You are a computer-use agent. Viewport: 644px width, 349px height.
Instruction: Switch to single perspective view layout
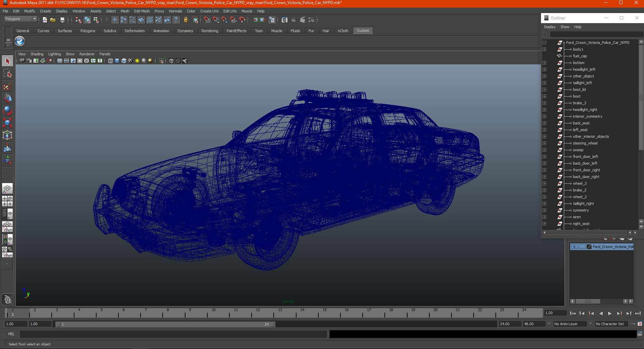(x=7, y=189)
